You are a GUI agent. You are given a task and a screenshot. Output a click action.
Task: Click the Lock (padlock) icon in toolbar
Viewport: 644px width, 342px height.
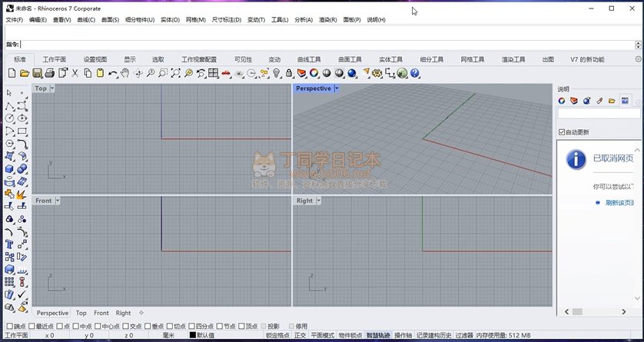coord(289,73)
